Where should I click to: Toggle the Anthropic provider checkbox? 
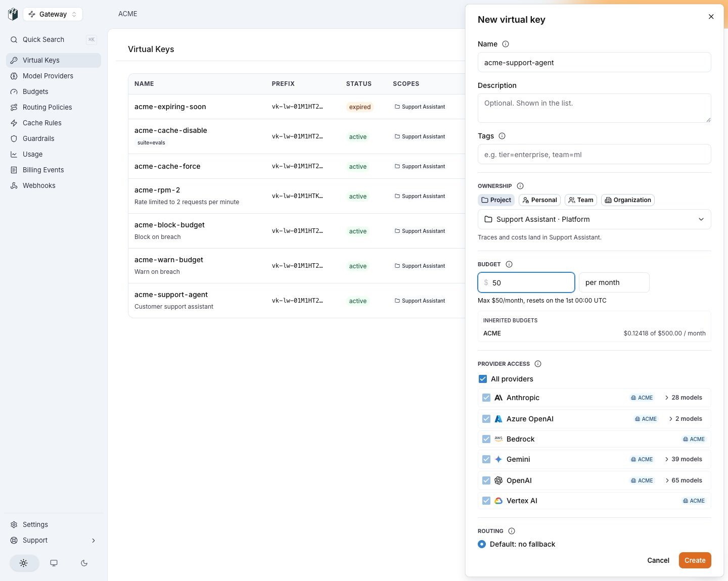(486, 398)
